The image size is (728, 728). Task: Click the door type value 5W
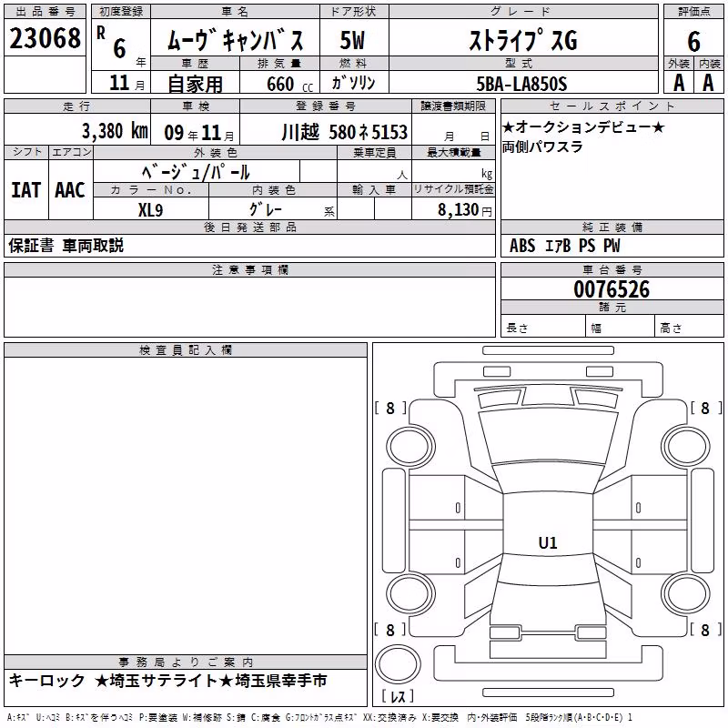point(353,40)
